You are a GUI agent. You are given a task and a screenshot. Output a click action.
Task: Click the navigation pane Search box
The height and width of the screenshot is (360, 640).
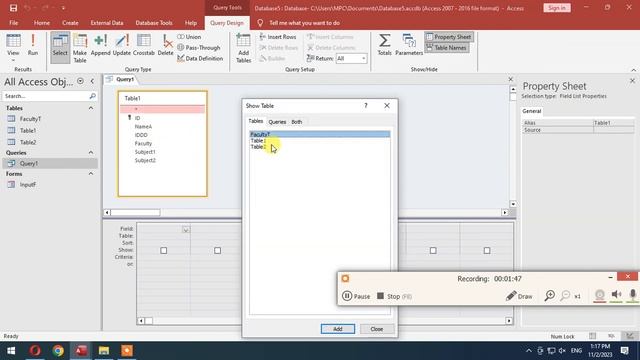(46, 96)
